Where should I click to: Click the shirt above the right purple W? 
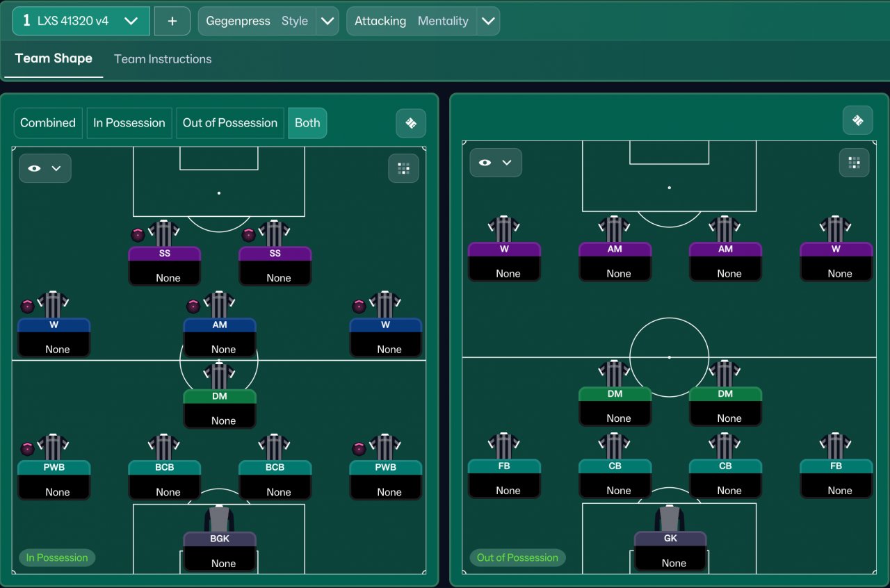[836, 229]
